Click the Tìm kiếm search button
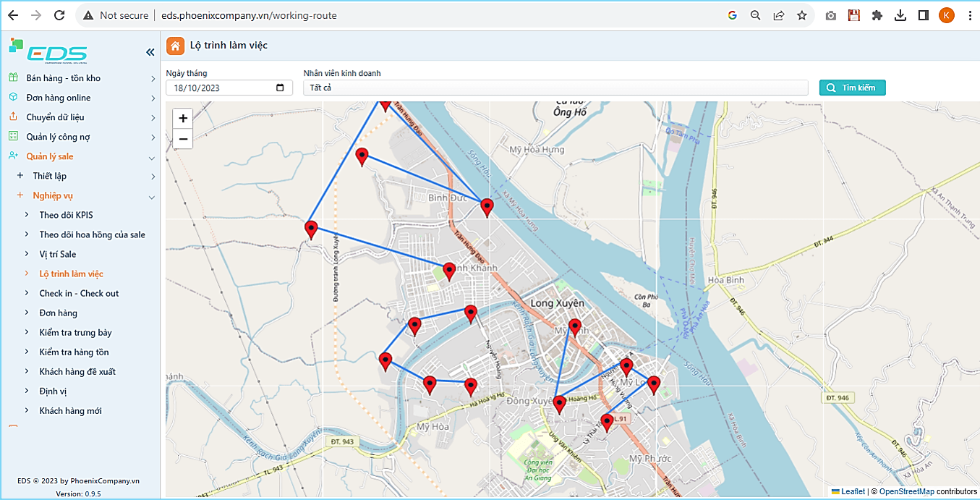This screenshot has height=500, width=980. [x=852, y=88]
